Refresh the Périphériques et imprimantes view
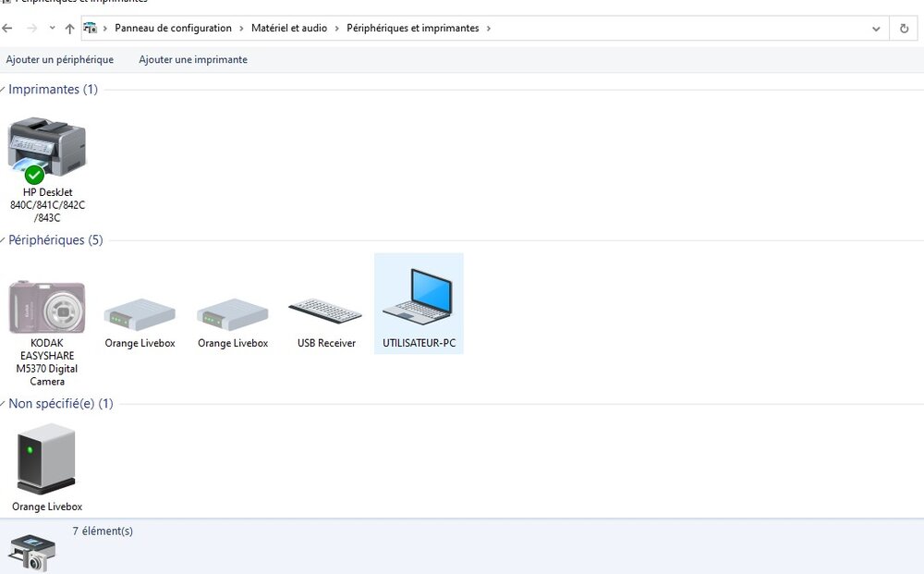Image resolution: width=924 pixels, height=574 pixels. tap(904, 29)
